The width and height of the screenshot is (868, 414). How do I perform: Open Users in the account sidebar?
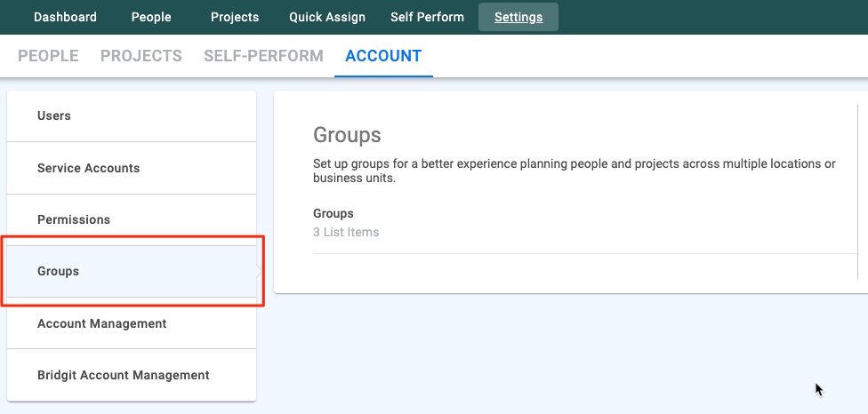point(132,116)
